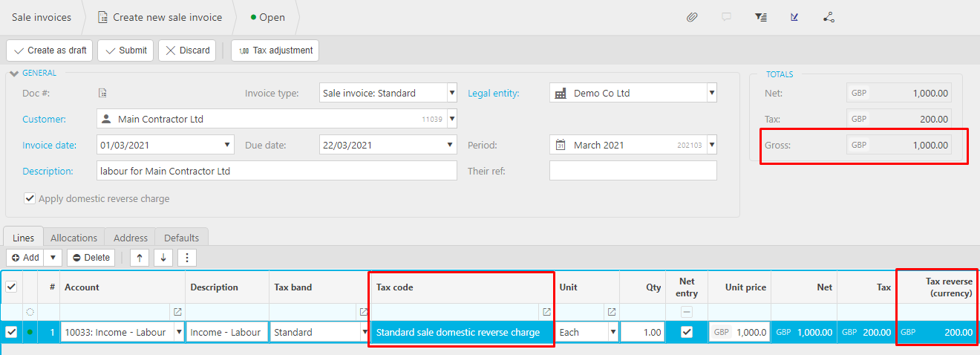Click the filter list icon in header

(760, 17)
